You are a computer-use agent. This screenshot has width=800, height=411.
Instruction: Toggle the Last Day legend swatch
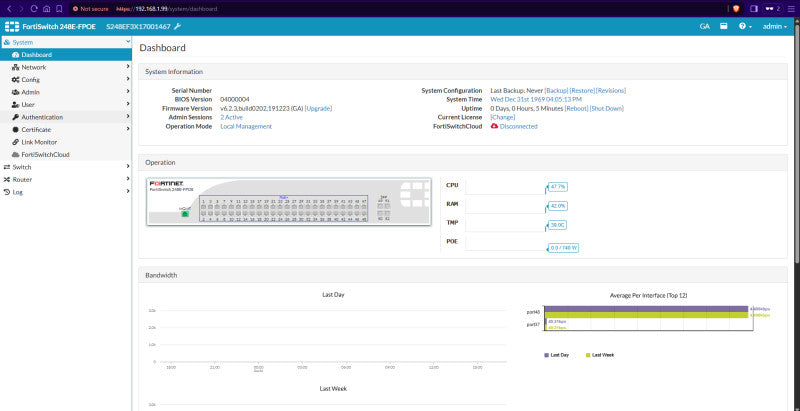[547, 354]
